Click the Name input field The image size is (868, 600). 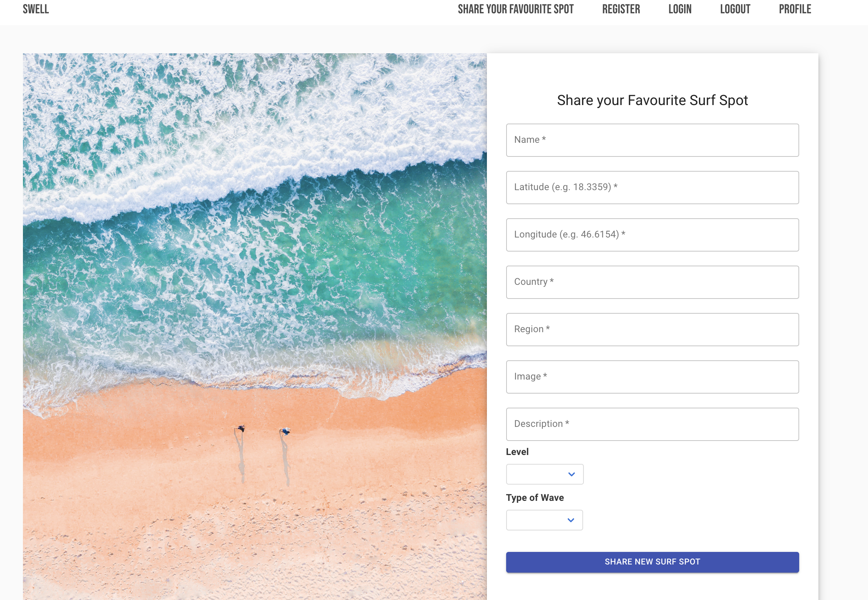pos(652,140)
